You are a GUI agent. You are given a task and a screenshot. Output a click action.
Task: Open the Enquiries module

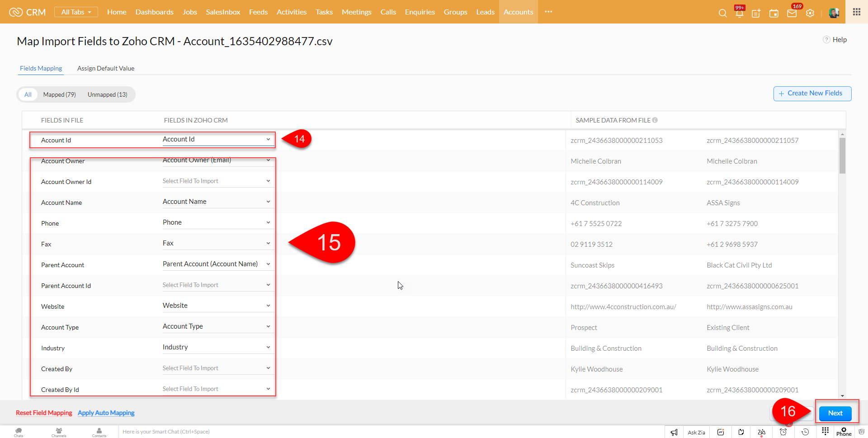[x=420, y=12]
